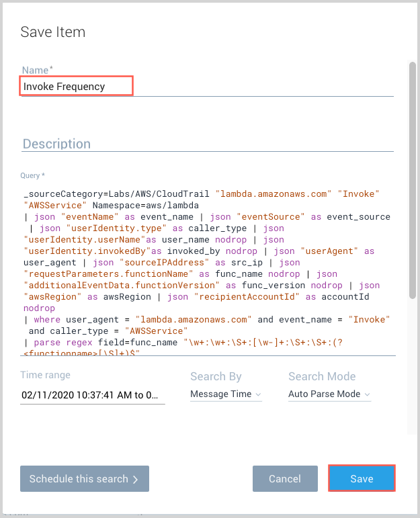Click the Time range date value
Screen dimensions: 420x518
click(x=92, y=394)
